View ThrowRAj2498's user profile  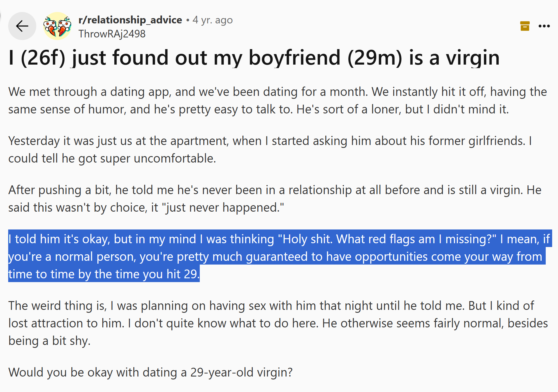112,34
